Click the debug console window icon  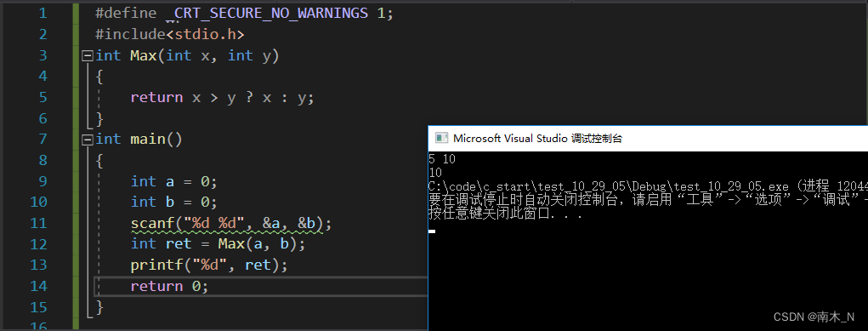[x=441, y=138]
